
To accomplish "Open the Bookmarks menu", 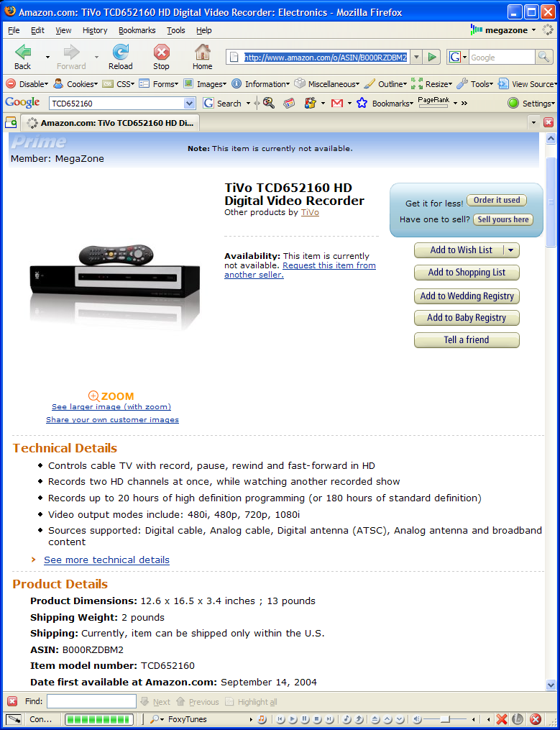I will pyautogui.click(x=137, y=30).
